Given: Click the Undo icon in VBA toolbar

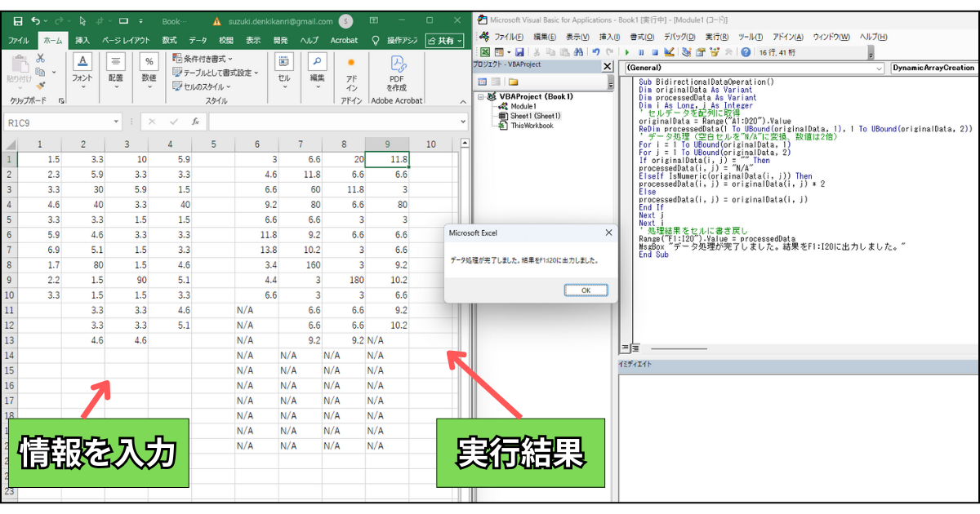Looking at the screenshot, I should [596, 52].
